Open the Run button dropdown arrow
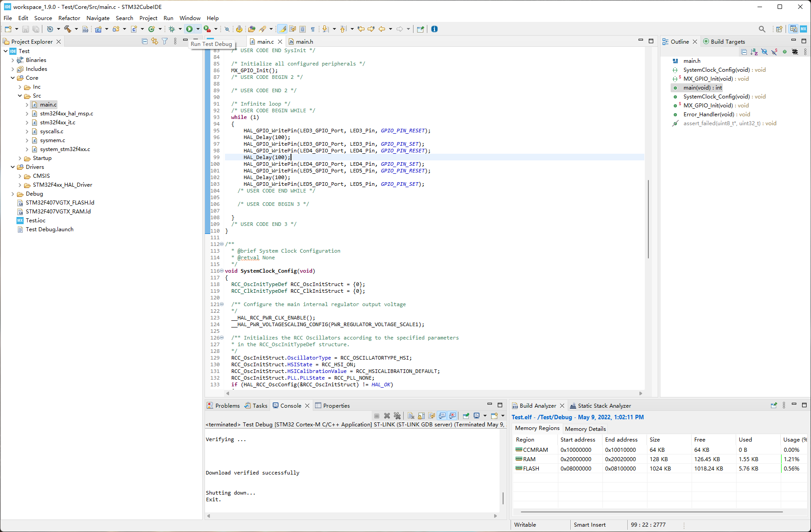Viewport: 811px width, 532px height. pos(198,29)
